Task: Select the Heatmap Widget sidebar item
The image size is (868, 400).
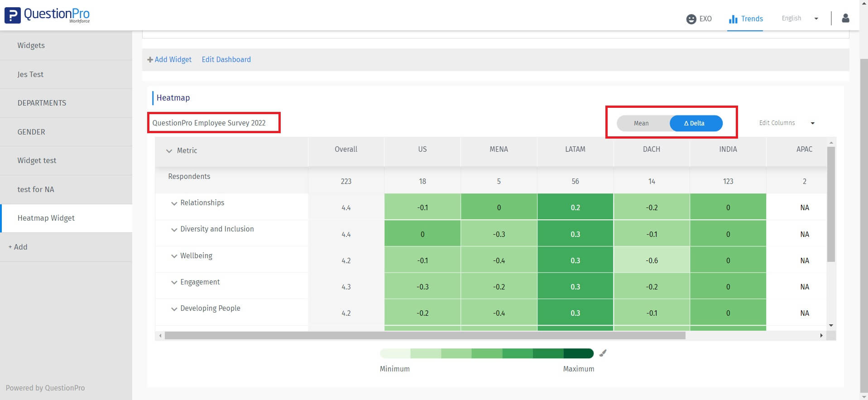Action: [66, 218]
